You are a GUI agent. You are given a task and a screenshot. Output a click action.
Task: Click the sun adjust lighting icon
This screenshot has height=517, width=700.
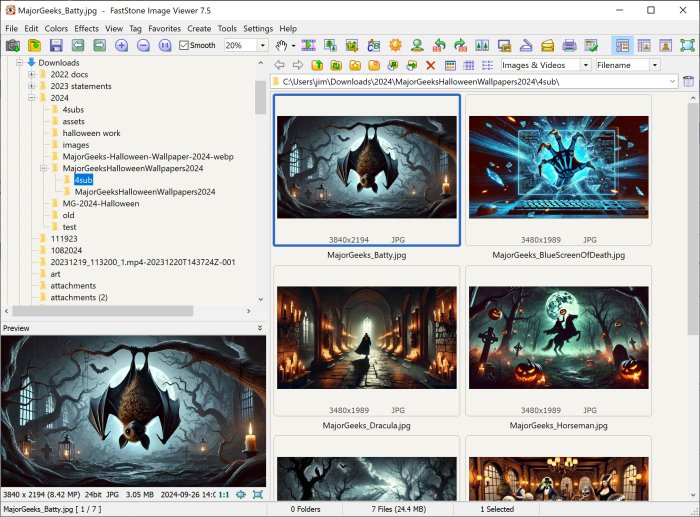[396, 45]
